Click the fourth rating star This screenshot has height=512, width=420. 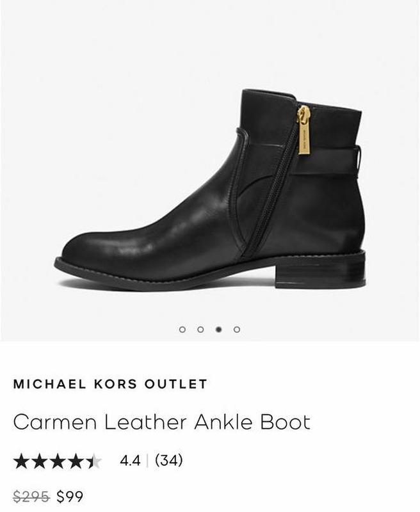tap(76, 461)
